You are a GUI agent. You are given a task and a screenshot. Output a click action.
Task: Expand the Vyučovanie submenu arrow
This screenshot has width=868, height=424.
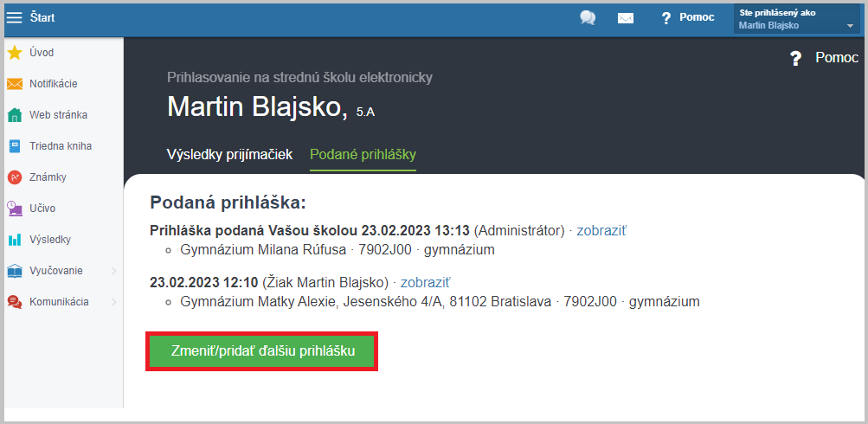[x=114, y=271]
